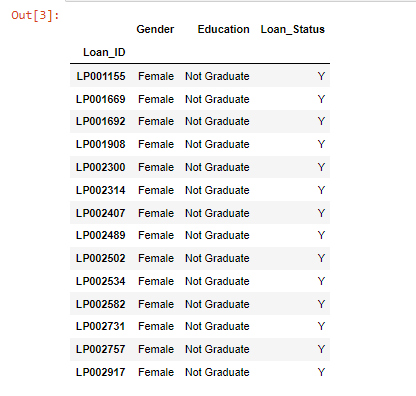
Task: Click Loan_Status Y for LP002407
Action: pyautogui.click(x=321, y=213)
